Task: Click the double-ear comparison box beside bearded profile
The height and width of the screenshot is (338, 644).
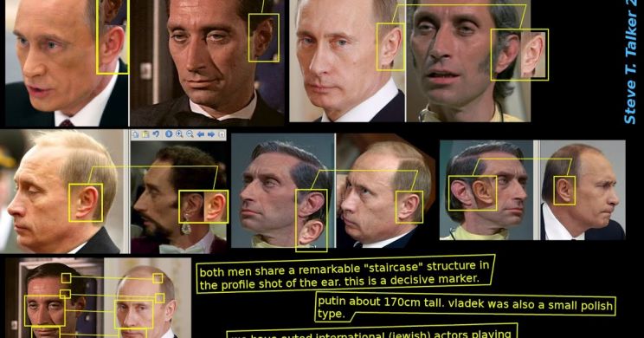Action: (203, 207)
